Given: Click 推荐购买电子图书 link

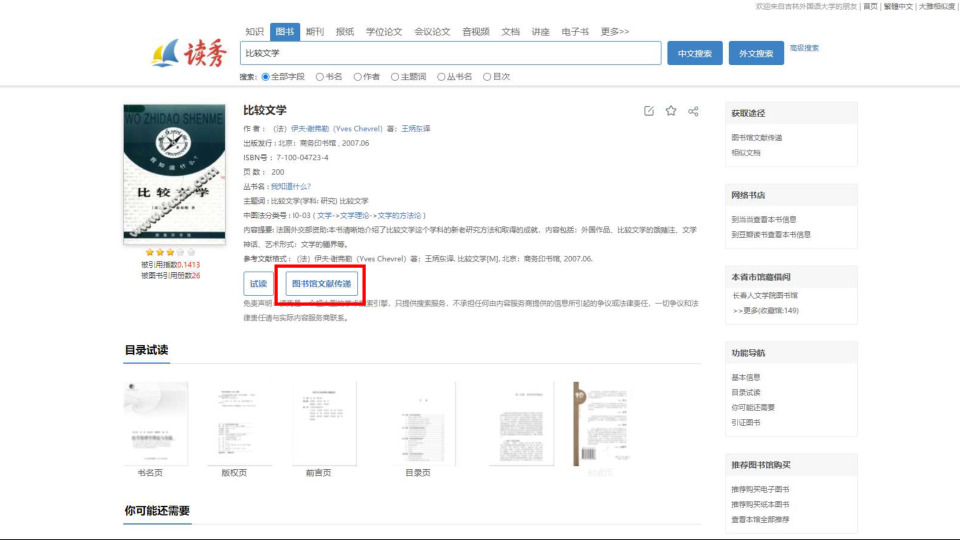Looking at the screenshot, I should [760, 489].
